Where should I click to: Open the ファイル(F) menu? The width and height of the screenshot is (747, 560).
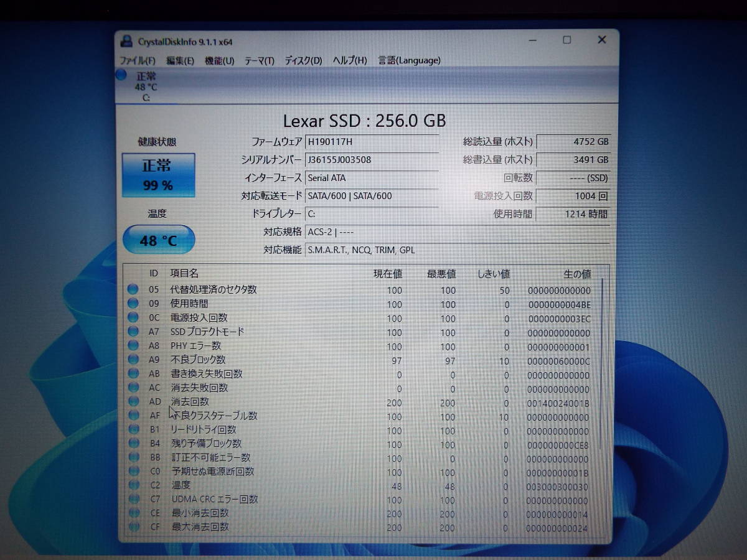coord(137,60)
